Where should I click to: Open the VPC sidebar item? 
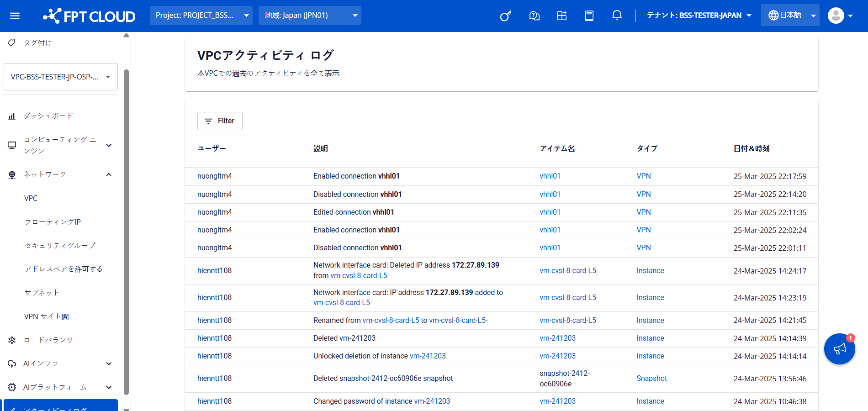point(31,198)
